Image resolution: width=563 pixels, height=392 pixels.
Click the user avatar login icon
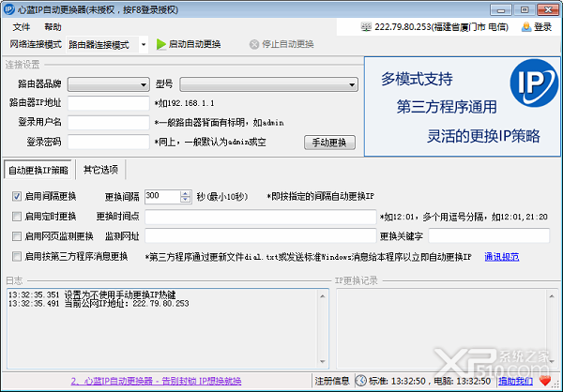[x=526, y=27]
